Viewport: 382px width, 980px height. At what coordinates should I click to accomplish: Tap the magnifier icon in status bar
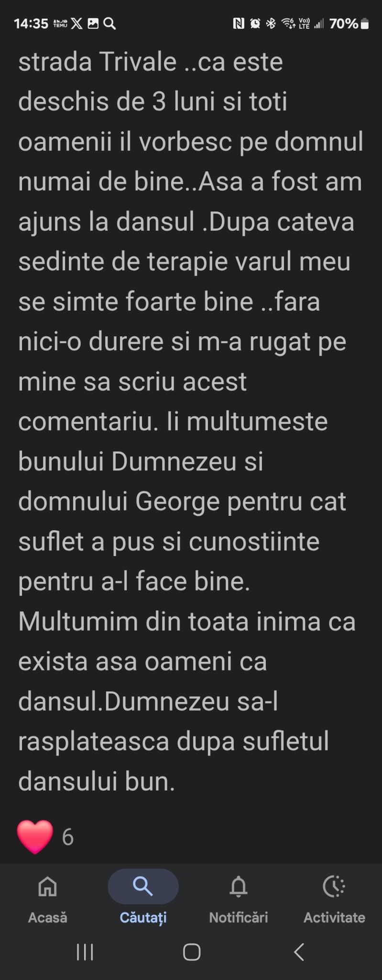[109, 23]
